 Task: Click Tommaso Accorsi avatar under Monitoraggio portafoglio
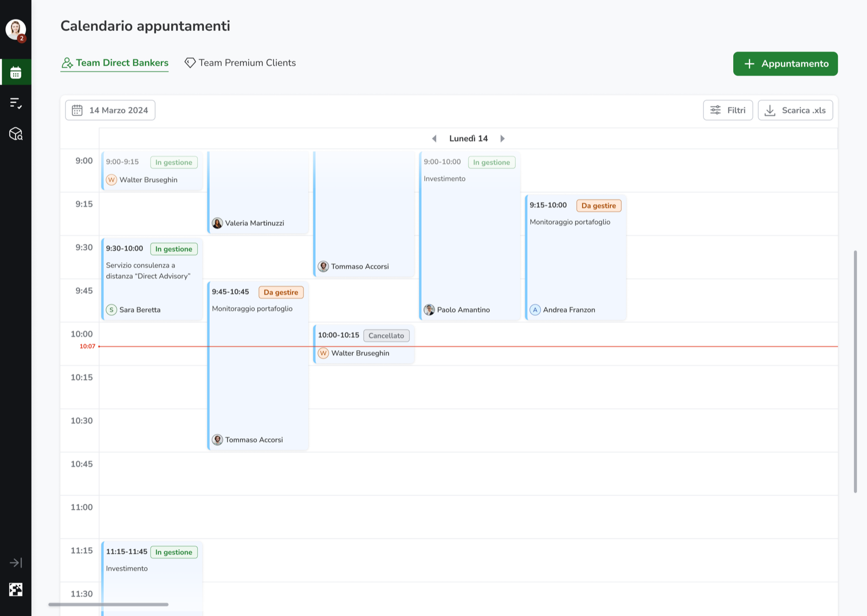click(217, 440)
